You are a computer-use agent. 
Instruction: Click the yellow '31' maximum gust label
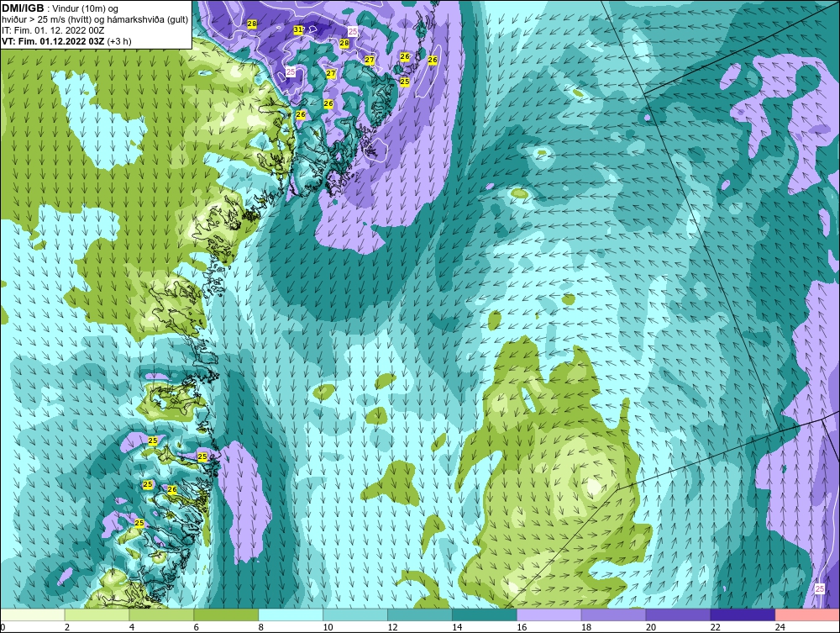298,30
